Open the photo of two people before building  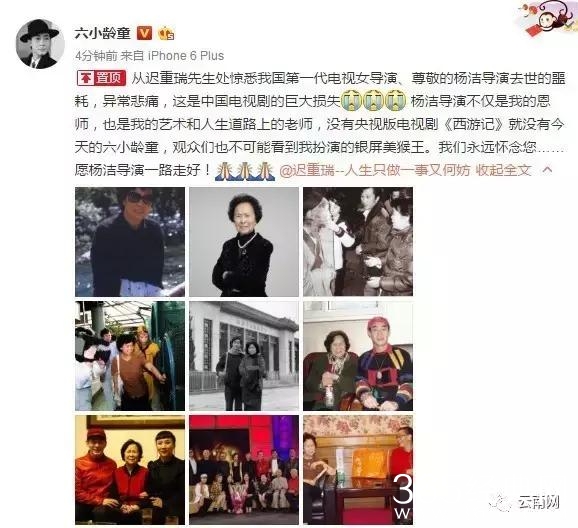tap(244, 356)
